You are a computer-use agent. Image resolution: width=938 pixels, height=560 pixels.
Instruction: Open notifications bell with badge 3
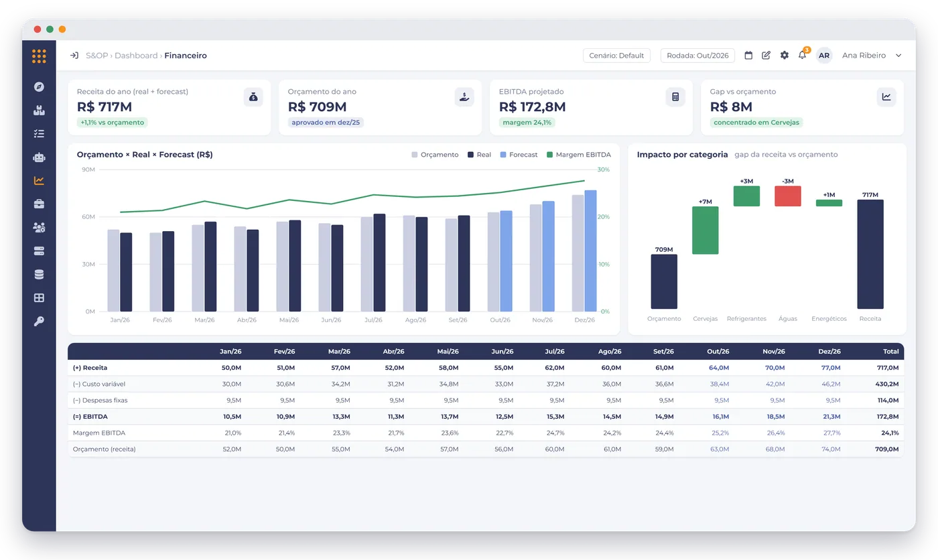803,55
